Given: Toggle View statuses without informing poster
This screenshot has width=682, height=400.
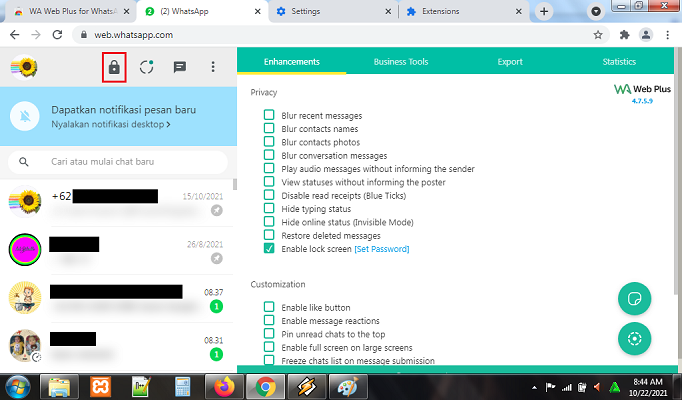Looking at the screenshot, I should pos(269,181).
